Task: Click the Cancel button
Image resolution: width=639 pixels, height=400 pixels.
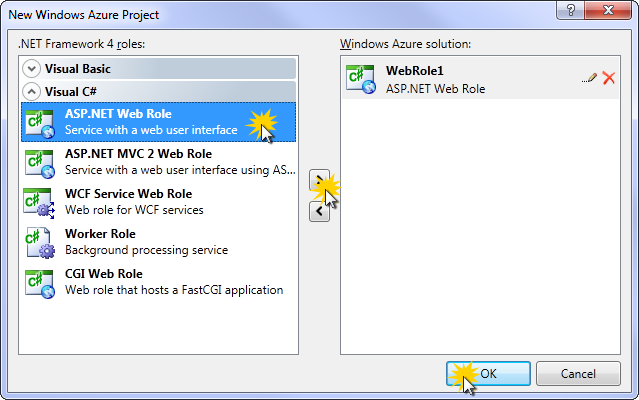Action: (x=578, y=374)
